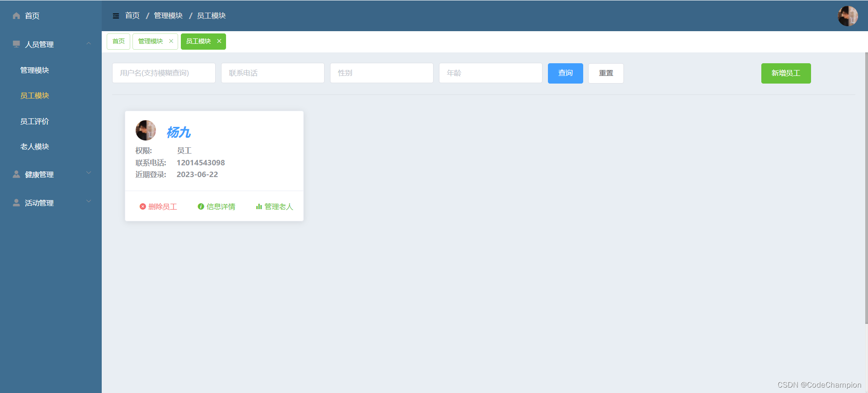Click 杨九's avatar on the employee card

pos(146,131)
